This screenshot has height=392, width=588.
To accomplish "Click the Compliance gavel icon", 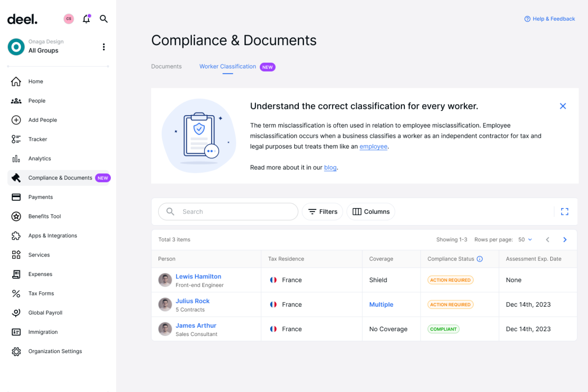I will pos(16,178).
